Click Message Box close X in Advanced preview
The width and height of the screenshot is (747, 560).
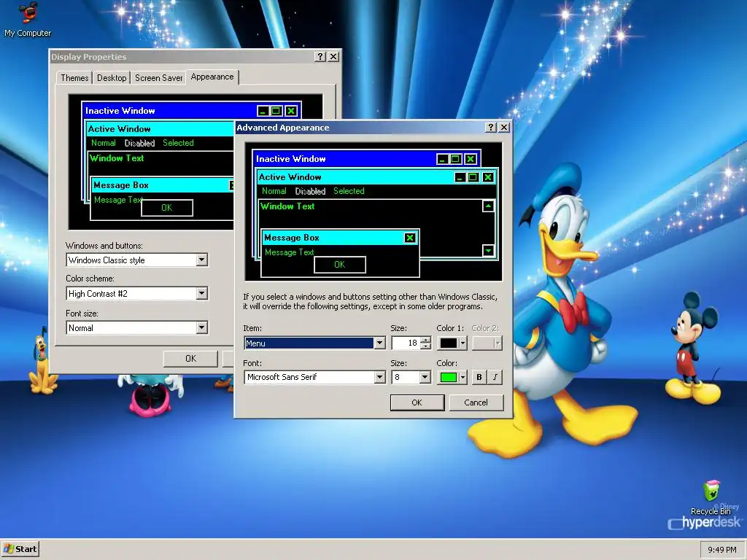(x=410, y=238)
